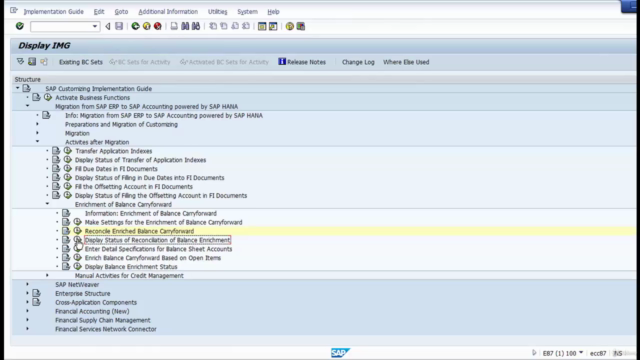Execute Enrich Balance Carryforward Based on Open Items icon
Image resolution: width=640 pixels, height=360 pixels.
coord(78,258)
